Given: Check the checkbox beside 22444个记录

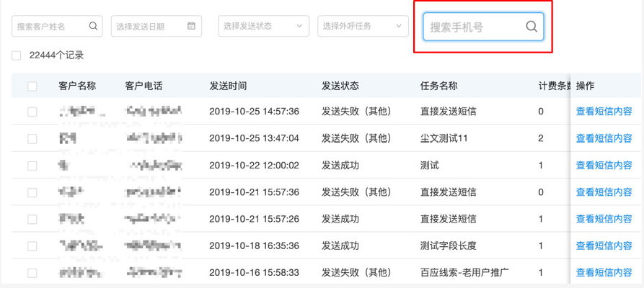Looking at the screenshot, I should [x=17, y=55].
